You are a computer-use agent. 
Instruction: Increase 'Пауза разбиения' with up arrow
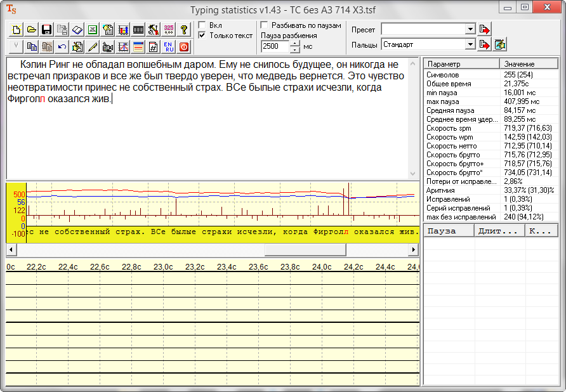click(x=295, y=43)
